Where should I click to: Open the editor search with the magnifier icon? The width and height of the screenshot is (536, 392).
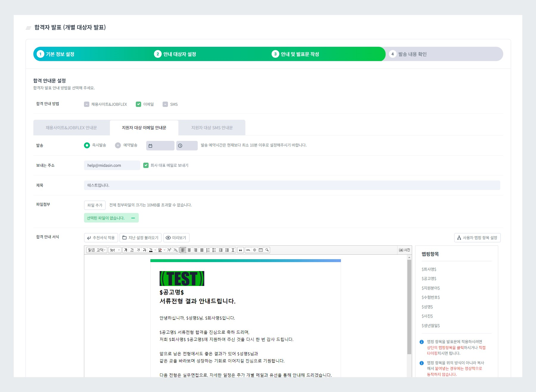click(266, 250)
